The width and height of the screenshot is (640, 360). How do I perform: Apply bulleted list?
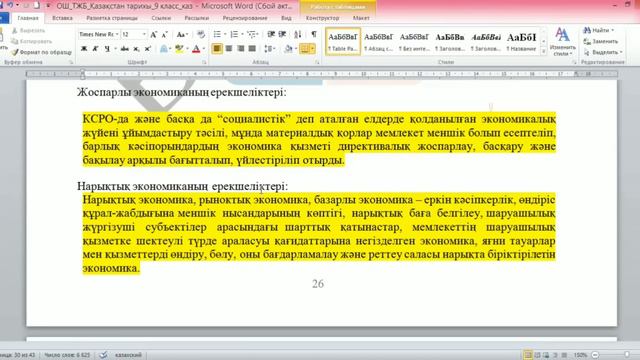point(217,34)
